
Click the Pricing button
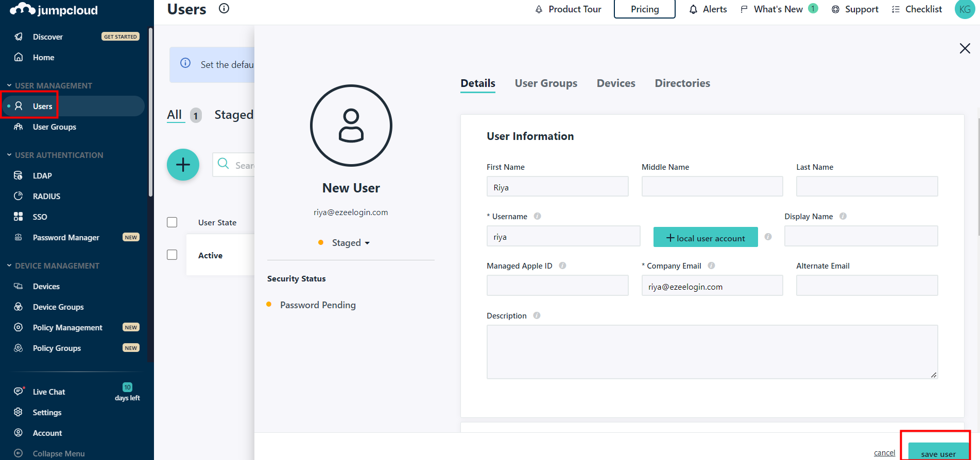pyautogui.click(x=645, y=9)
